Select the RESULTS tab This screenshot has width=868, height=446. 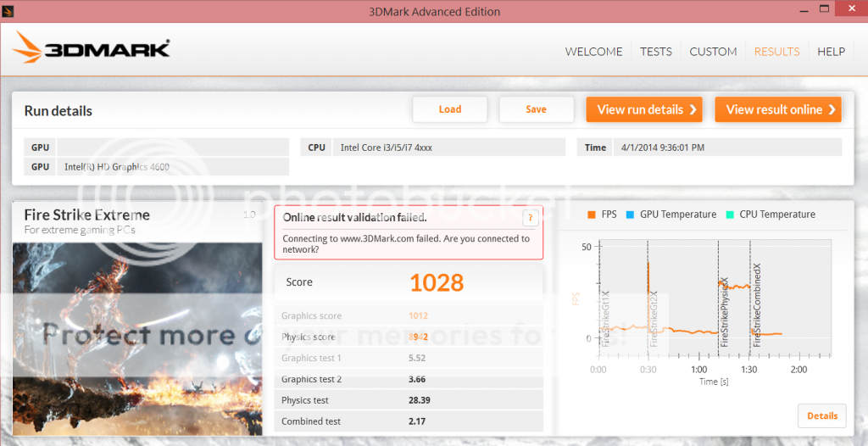776,52
